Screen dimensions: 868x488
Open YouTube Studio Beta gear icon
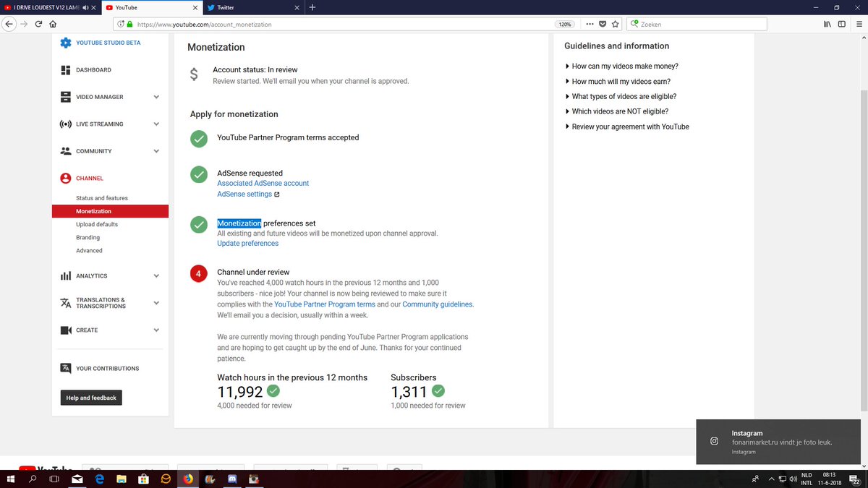pos(66,43)
